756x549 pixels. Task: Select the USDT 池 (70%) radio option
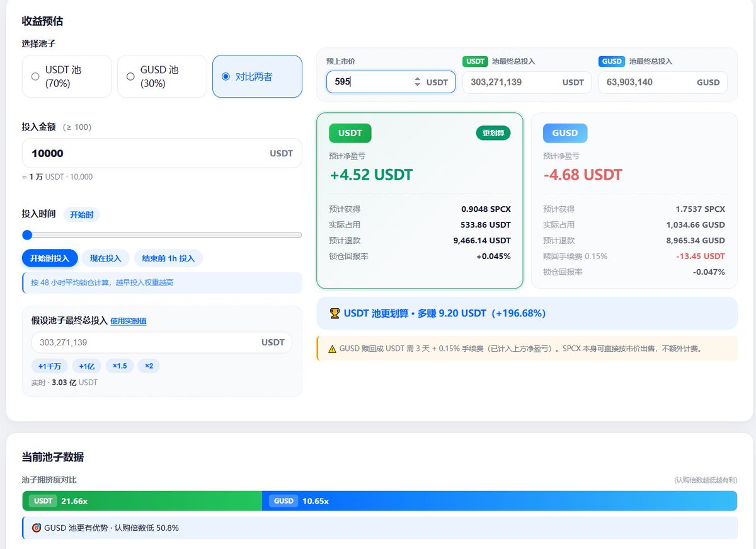(x=67, y=76)
